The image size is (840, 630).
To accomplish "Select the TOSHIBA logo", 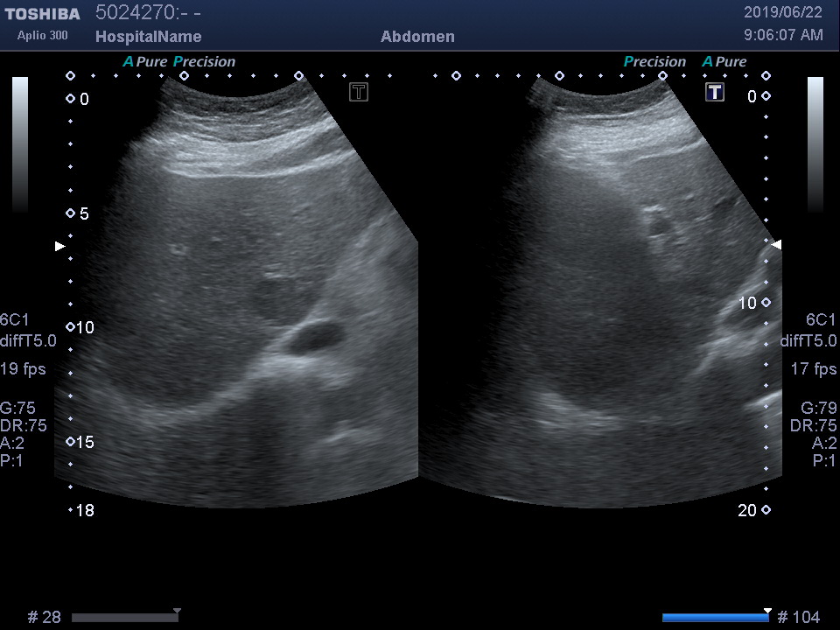I will pyautogui.click(x=42, y=14).
